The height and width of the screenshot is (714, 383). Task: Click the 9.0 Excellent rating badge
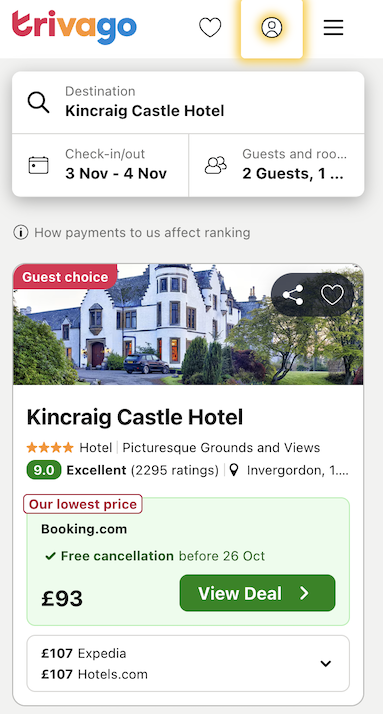pyautogui.click(x=44, y=470)
